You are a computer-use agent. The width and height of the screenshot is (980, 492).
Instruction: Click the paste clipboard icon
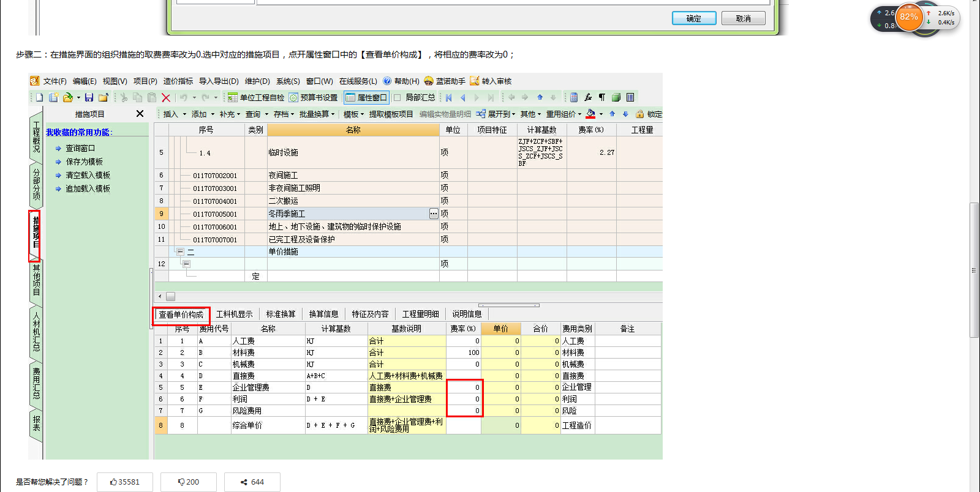(x=152, y=97)
